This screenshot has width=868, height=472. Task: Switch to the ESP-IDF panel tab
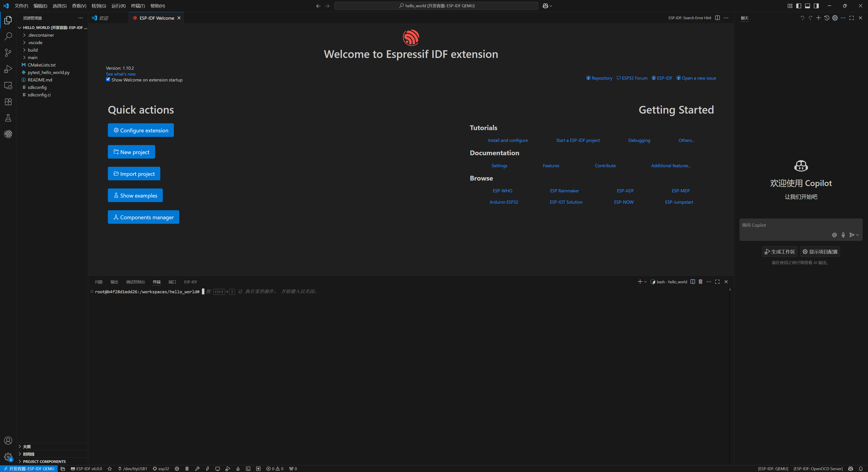tap(190, 282)
